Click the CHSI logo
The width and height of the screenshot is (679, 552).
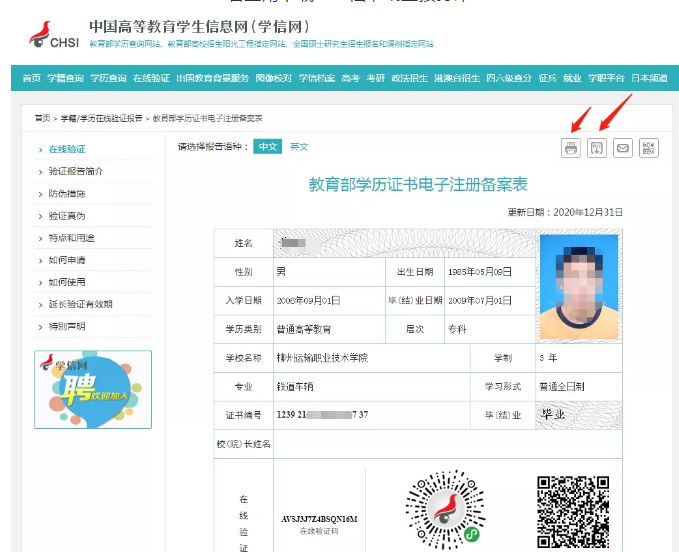pos(52,35)
